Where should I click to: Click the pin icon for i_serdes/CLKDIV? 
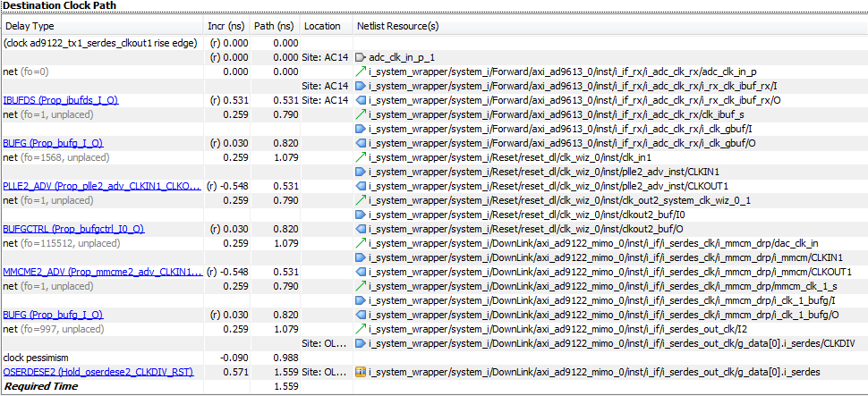point(361,342)
